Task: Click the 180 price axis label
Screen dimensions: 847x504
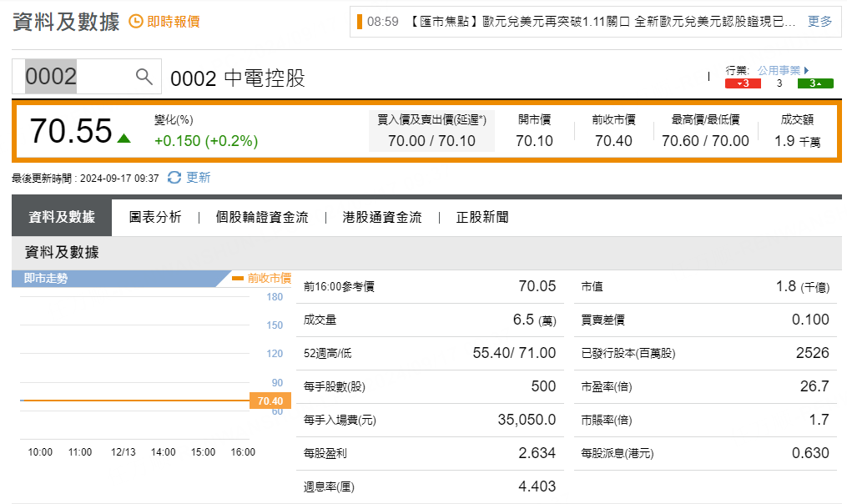Action: pos(275,297)
